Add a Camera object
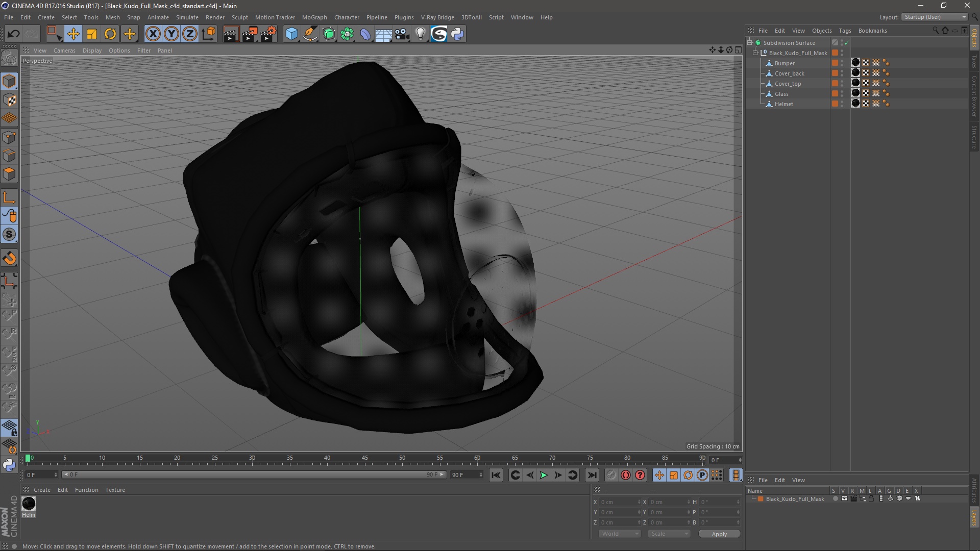The height and width of the screenshot is (551, 980). click(402, 34)
